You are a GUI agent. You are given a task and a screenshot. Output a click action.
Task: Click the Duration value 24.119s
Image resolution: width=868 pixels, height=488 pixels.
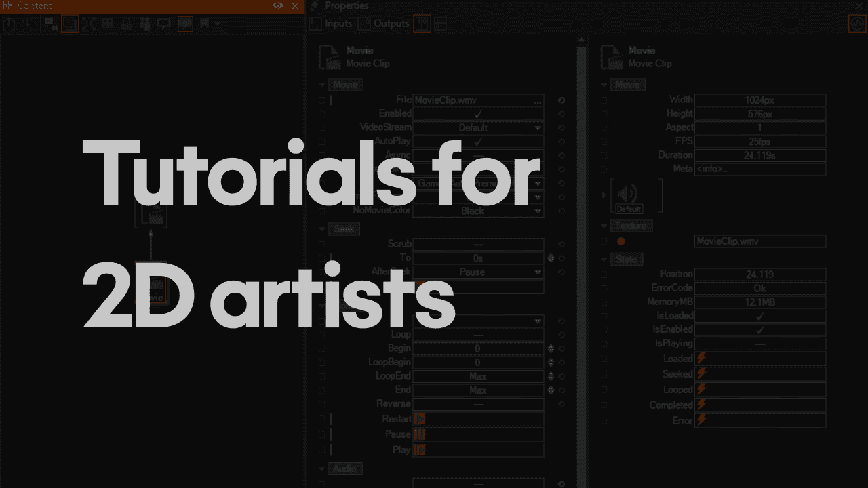(760, 155)
